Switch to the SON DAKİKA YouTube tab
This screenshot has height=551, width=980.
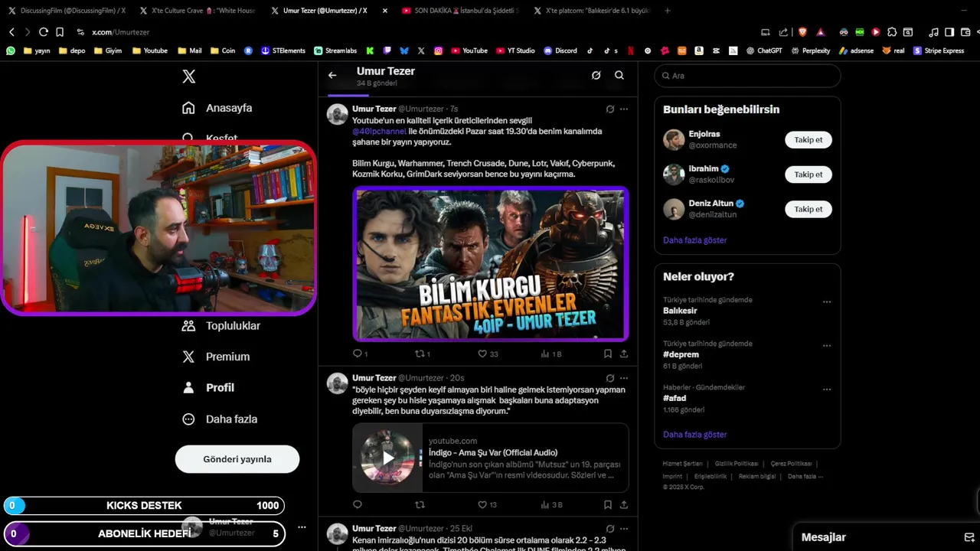pos(459,11)
